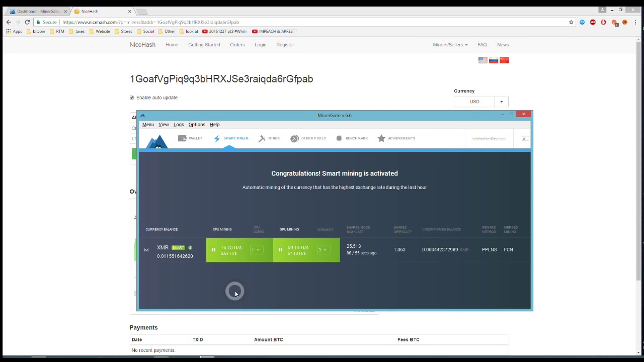This screenshot has width=644, height=362.
Task: Toggle Enable auto update checkbox
Action: coord(132,98)
